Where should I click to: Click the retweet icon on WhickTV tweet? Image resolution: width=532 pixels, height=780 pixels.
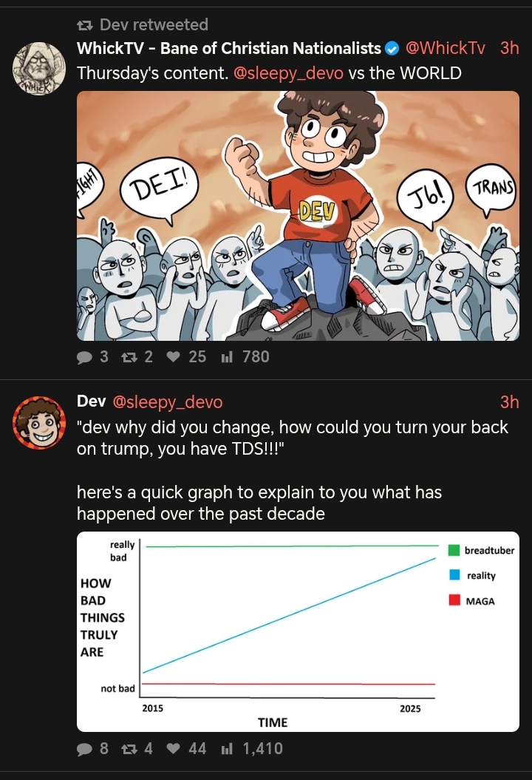tap(129, 356)
